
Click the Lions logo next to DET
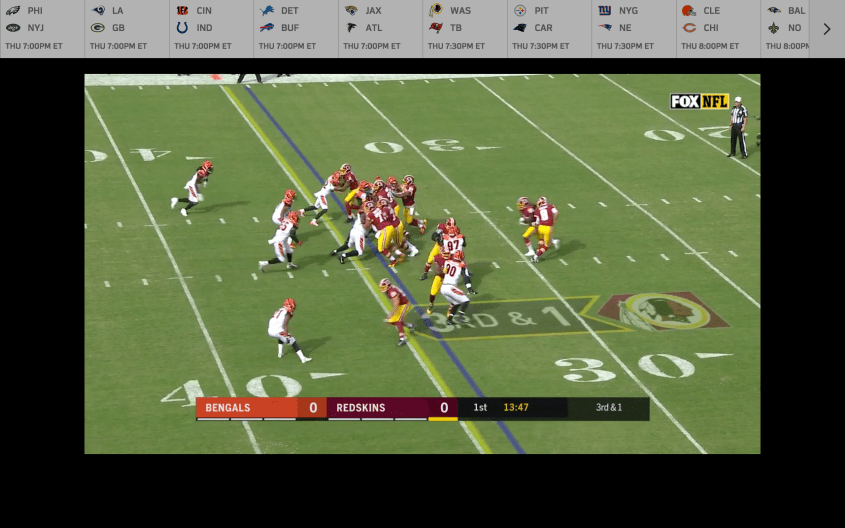click(x=267, y=11)
